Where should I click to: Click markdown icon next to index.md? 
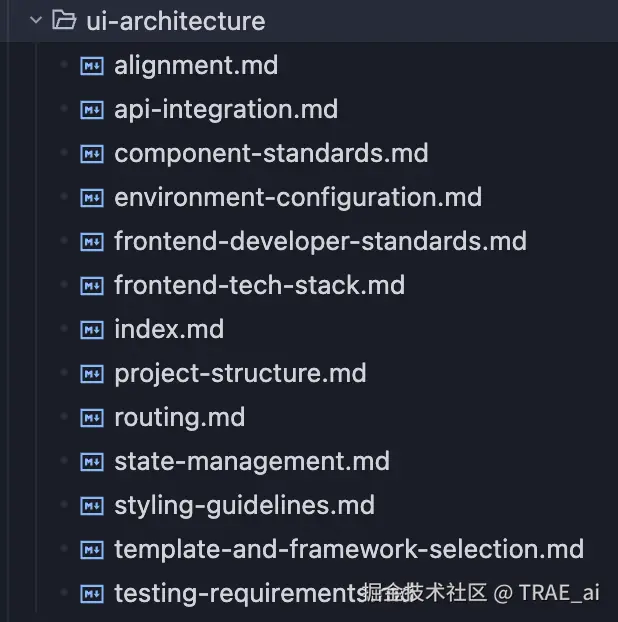point(92,330)
